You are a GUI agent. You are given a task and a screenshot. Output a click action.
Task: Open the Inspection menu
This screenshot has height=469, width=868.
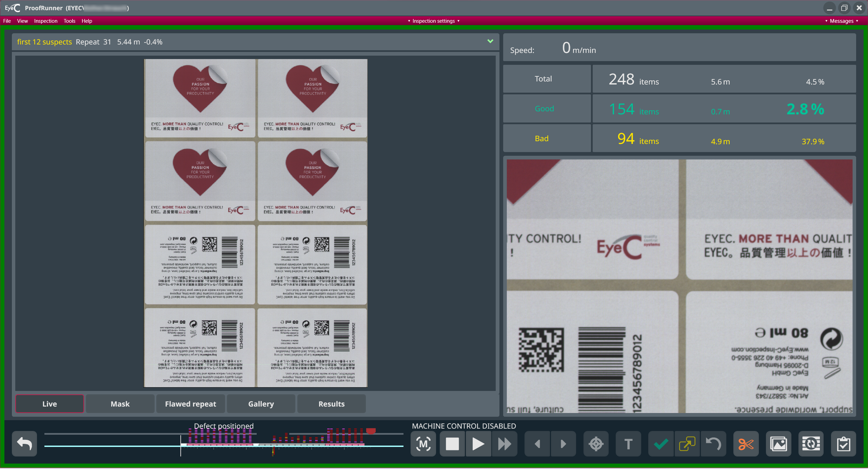pos(46,21)
